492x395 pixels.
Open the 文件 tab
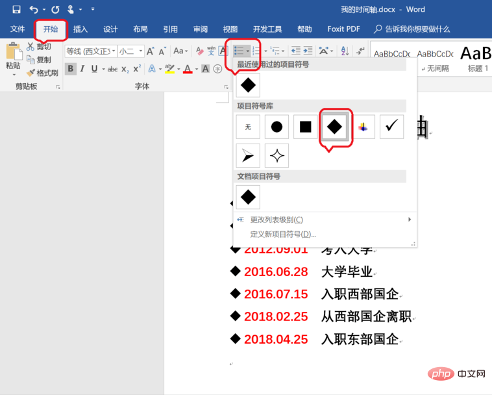pyautogui.click(x=17, y=29)
